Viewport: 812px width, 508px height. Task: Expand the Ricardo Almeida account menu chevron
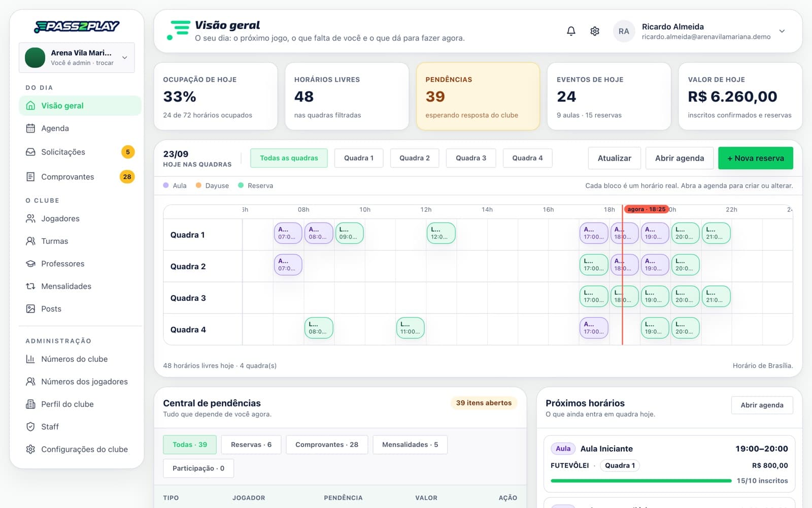(x=782, y=31)
